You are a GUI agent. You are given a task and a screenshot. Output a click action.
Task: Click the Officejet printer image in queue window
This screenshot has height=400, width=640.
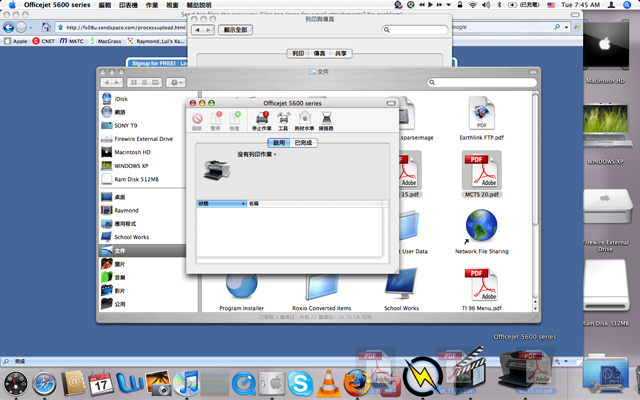(217, 170)
